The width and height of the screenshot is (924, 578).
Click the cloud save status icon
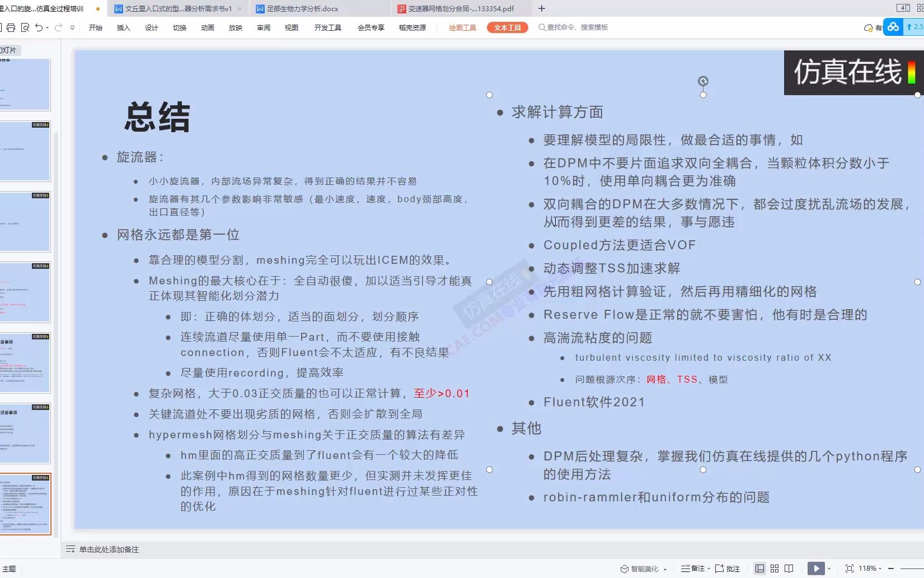coord(869,27)
